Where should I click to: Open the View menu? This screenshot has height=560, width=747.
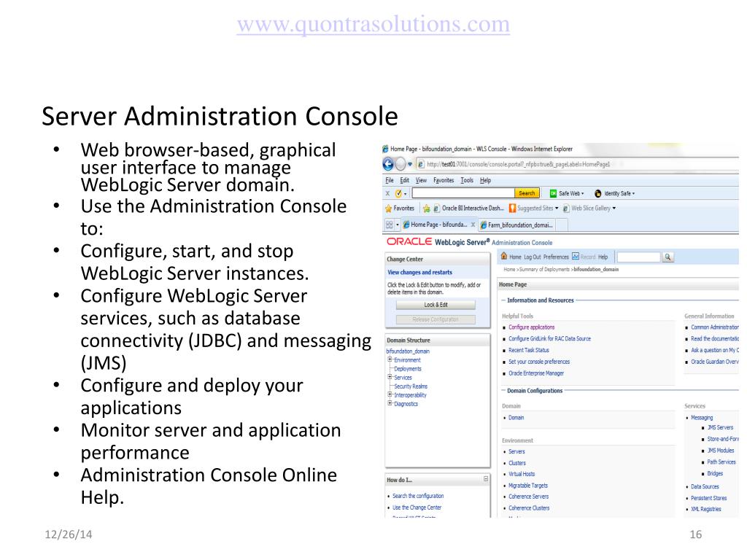[x=421, y=181]
